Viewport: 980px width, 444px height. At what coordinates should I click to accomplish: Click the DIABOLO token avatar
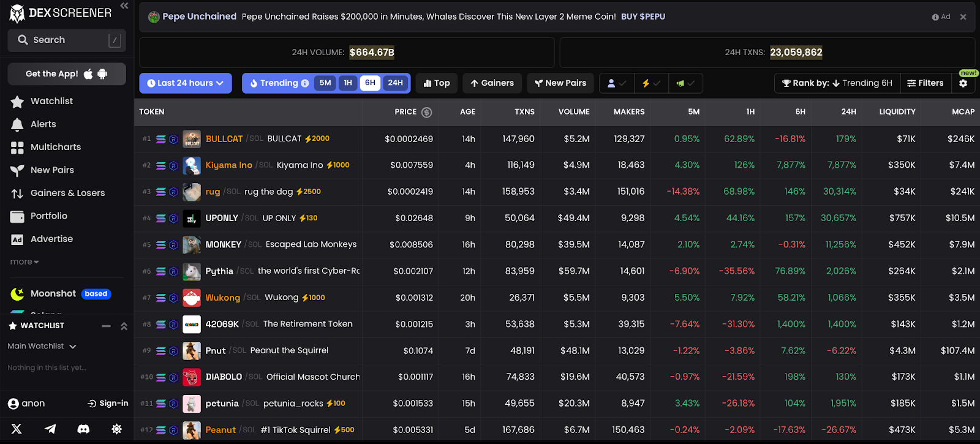pyautogui.click(x=192, y=377)
